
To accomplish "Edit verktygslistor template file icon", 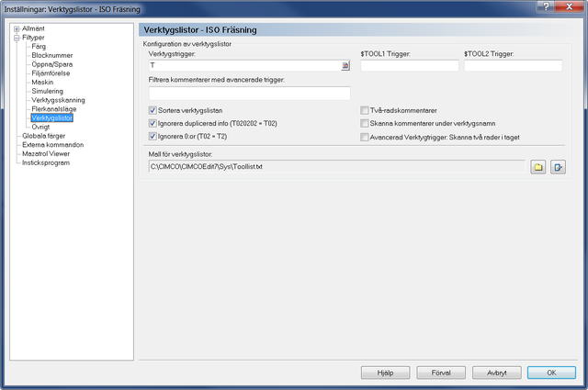I will [x=558, y=167].
